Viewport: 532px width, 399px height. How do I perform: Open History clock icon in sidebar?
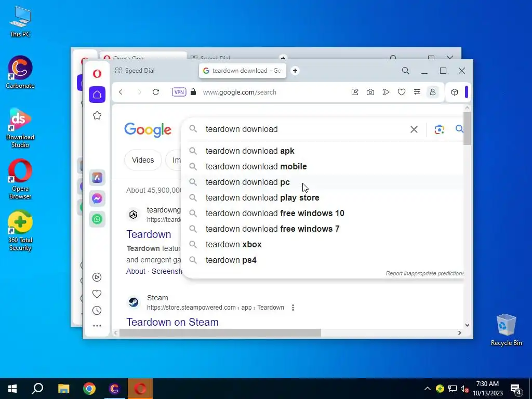click(97, 311)
